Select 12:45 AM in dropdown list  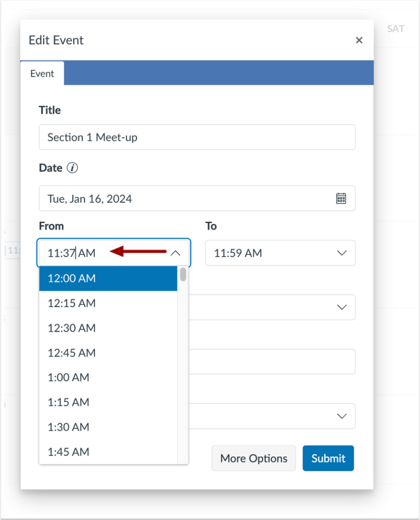click(108, 353)
